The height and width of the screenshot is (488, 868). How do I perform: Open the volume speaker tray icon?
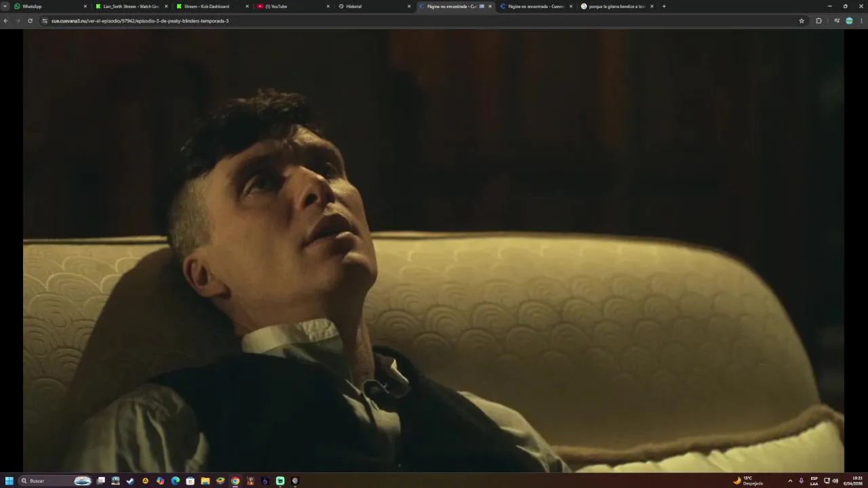835,481
